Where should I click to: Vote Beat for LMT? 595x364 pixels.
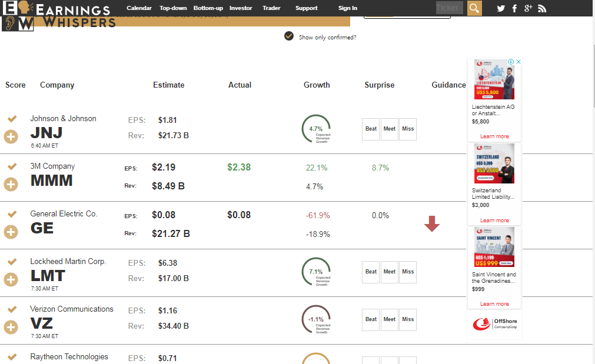(x=371, y=272)
